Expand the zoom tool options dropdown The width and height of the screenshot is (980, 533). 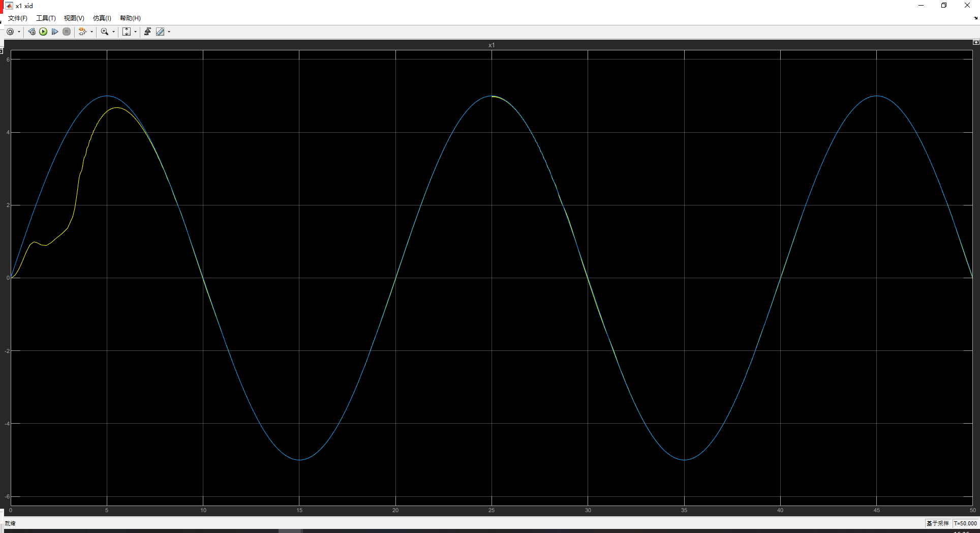pyautogui.click(x=113, y=32)
